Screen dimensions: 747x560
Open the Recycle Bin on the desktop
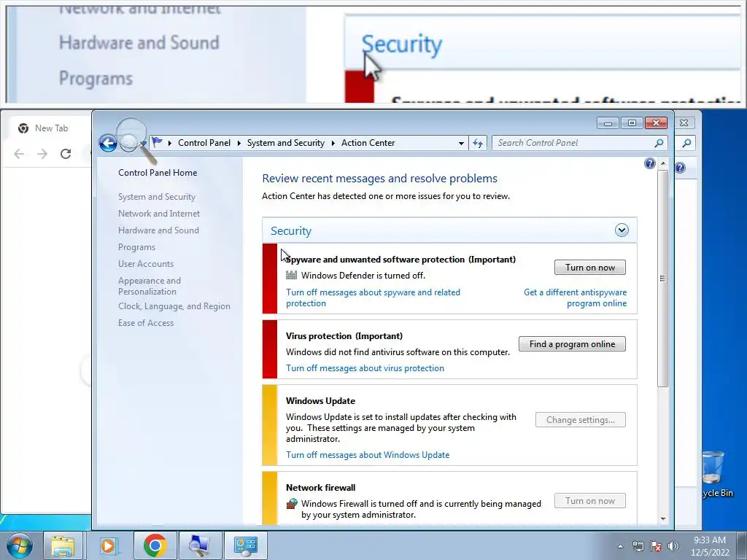713,474
